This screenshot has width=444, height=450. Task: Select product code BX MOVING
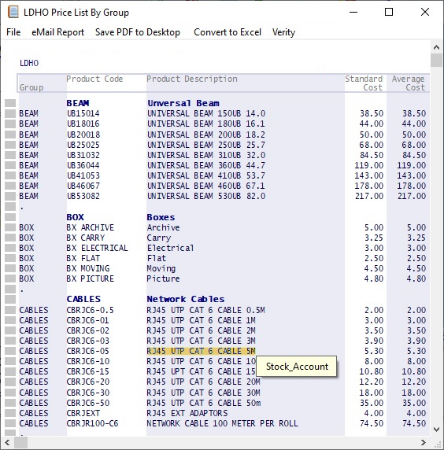(88, 269)
